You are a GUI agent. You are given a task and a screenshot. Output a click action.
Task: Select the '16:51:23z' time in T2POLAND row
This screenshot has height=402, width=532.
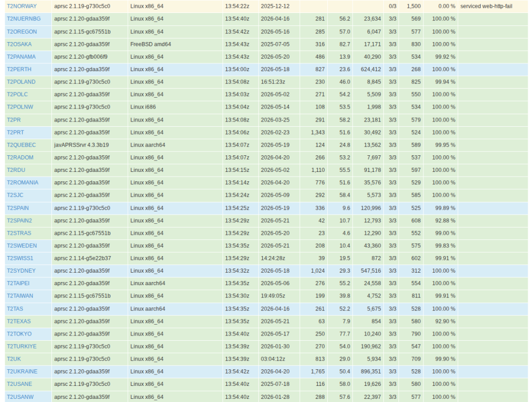coord(273,82)
